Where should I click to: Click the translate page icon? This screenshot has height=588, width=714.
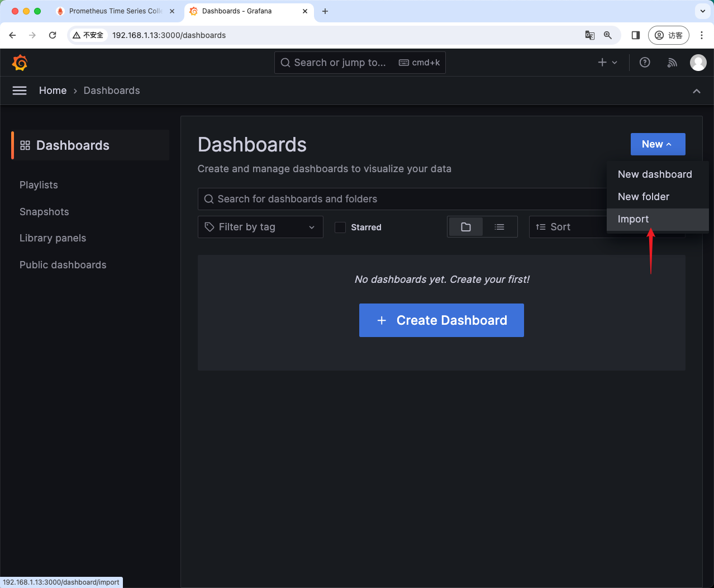tap(590, 35)
